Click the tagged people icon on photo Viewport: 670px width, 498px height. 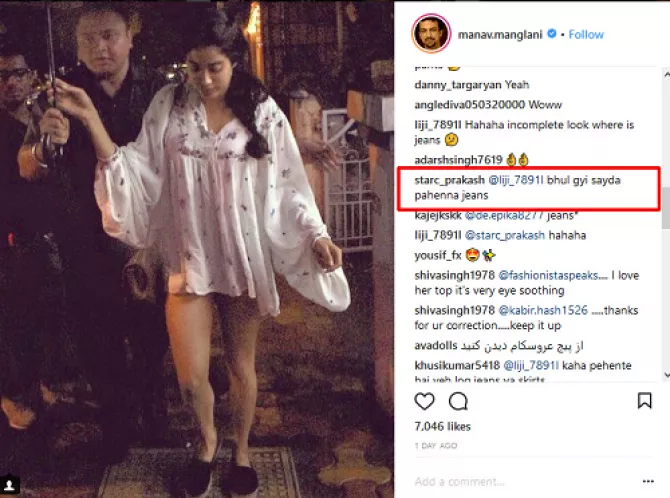9,486
